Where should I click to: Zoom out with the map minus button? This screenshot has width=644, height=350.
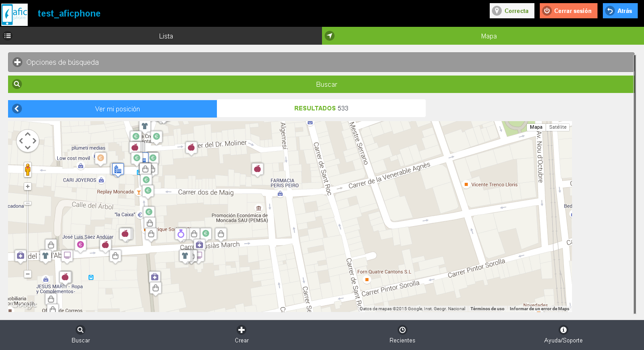pyautogui.click(x=28, y=274)
